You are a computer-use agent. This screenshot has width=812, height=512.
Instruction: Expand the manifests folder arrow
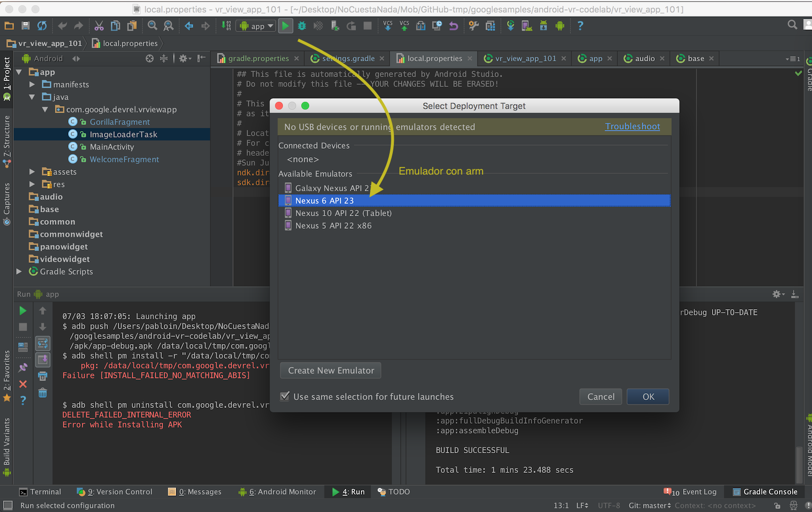pos(32,84)
